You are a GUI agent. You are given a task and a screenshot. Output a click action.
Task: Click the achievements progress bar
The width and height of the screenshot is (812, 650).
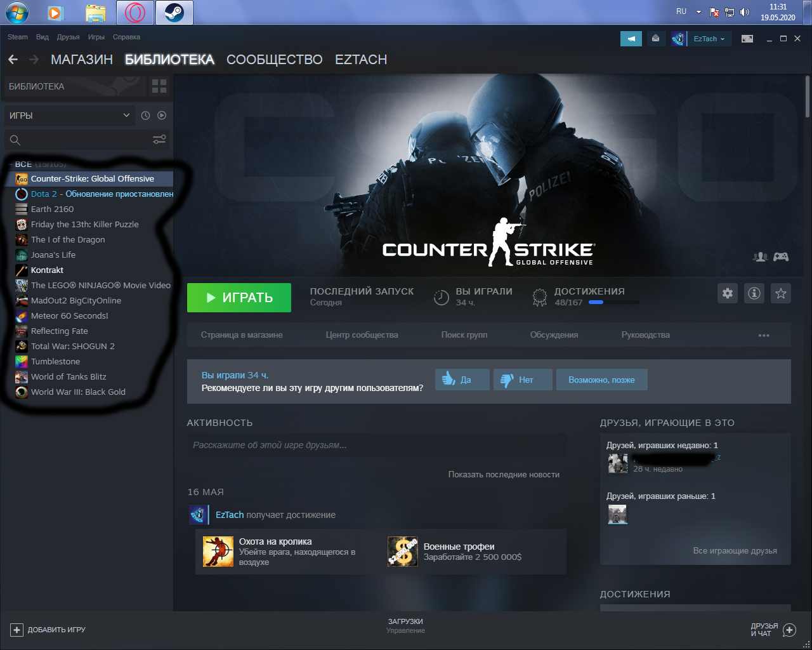[x=613, y=303]
